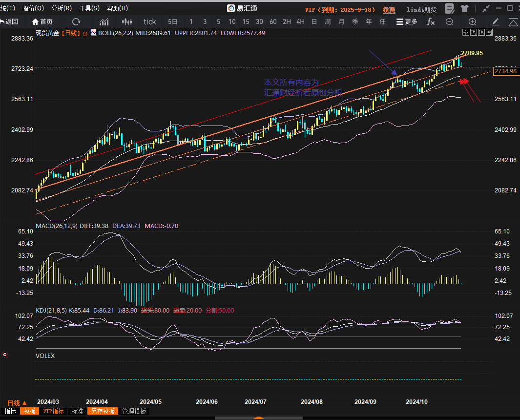The height and width of the screenshot is (420, 520).
Task: Switch to candlestick chart type icon
Action: [127, 21]
